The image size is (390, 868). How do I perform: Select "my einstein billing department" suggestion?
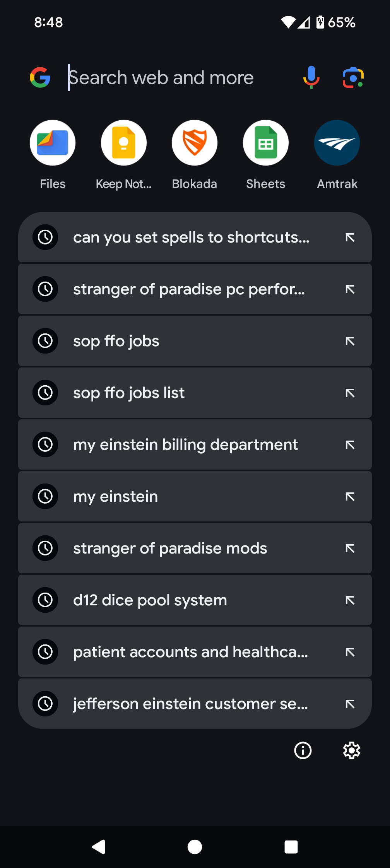tap(186, 445)
